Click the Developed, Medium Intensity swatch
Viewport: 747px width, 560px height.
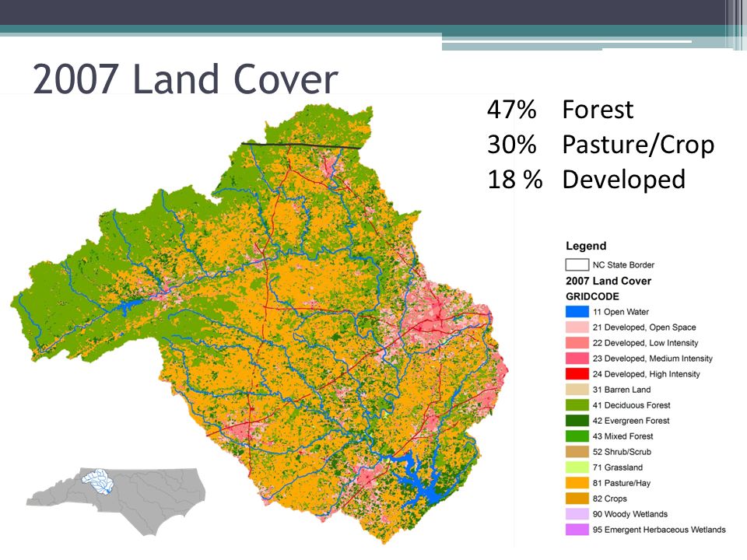[x=577, y=359]
